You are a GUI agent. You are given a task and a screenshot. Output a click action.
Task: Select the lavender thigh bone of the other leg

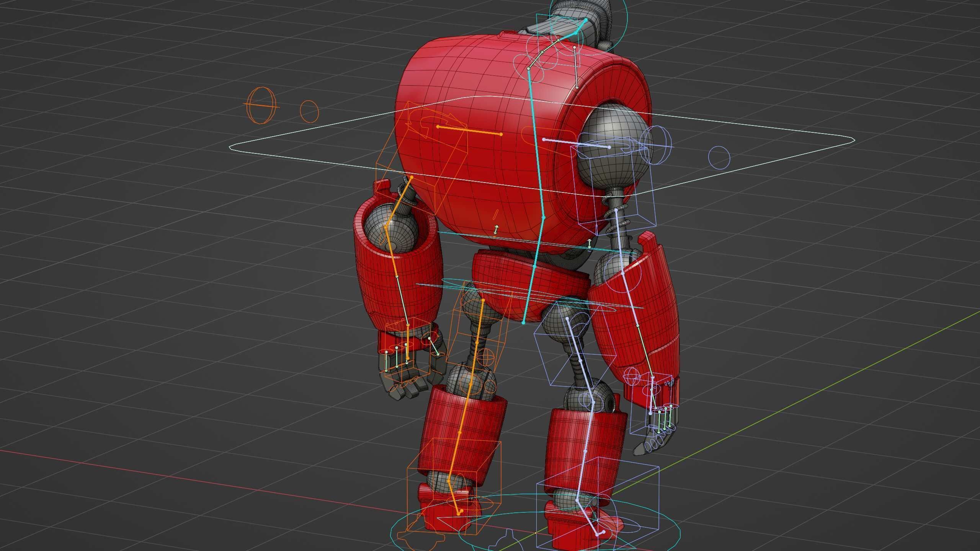tap(580, 360)
